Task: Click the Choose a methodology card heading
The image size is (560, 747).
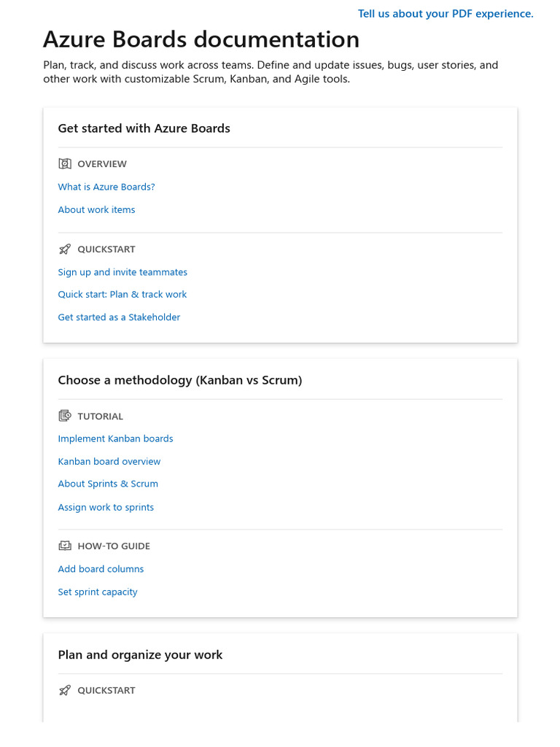Action: [179, 380]
